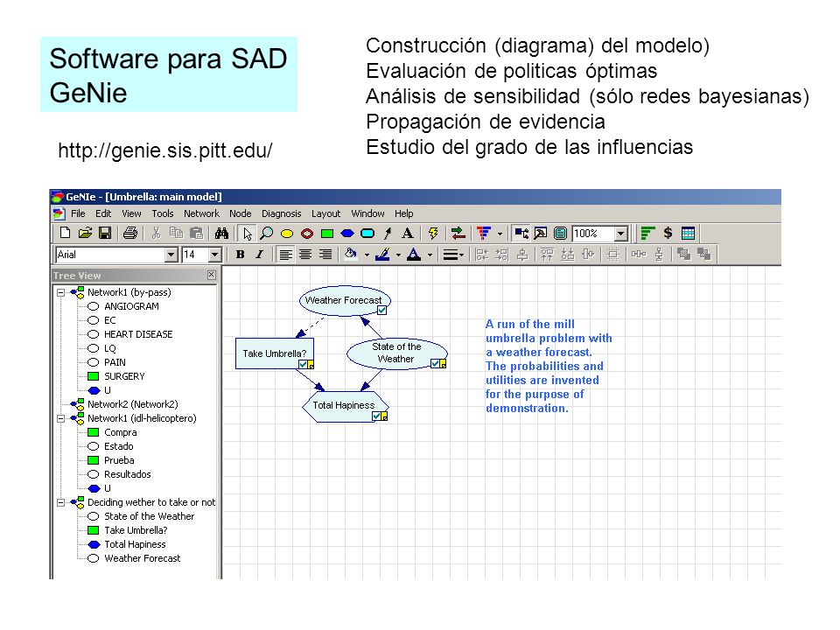Screen dimensions: 840x630
Task: Click the New file icon
Action: coord(65,233)
